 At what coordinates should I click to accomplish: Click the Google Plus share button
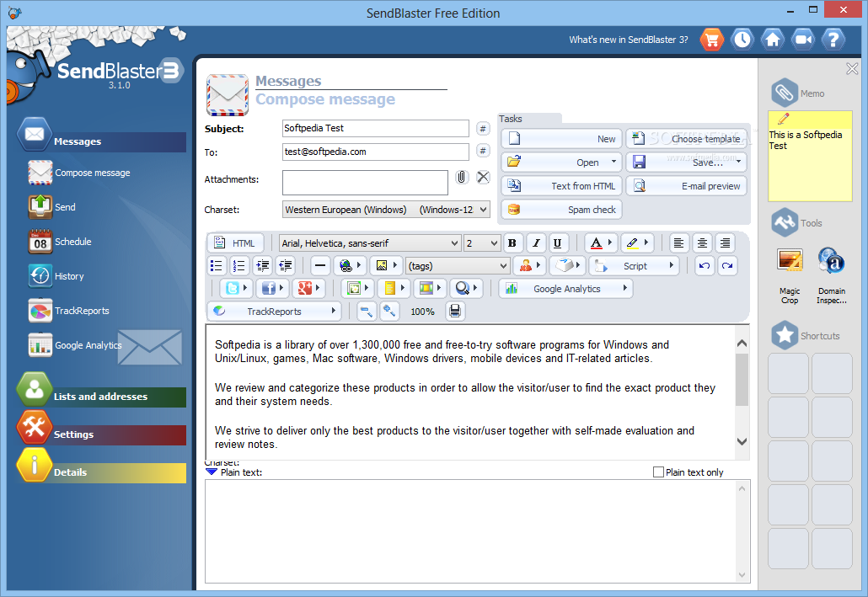pos(308,288)
